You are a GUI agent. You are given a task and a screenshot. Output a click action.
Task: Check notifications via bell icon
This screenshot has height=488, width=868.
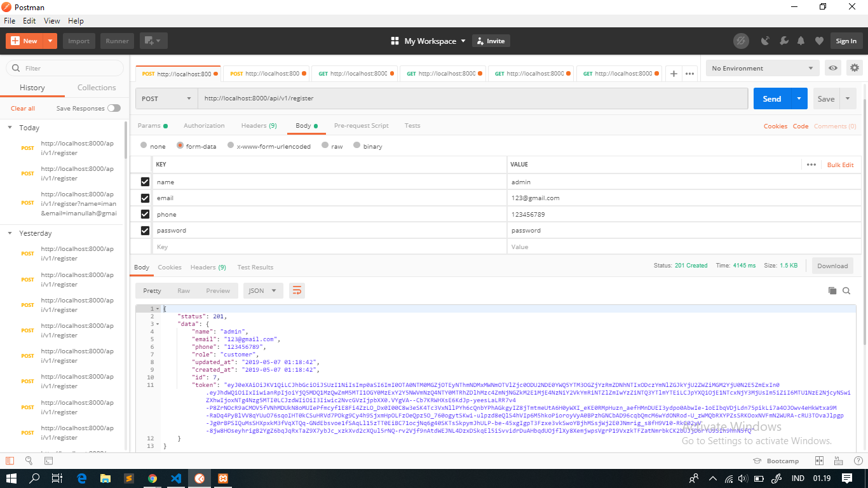[x=801, y=40]
